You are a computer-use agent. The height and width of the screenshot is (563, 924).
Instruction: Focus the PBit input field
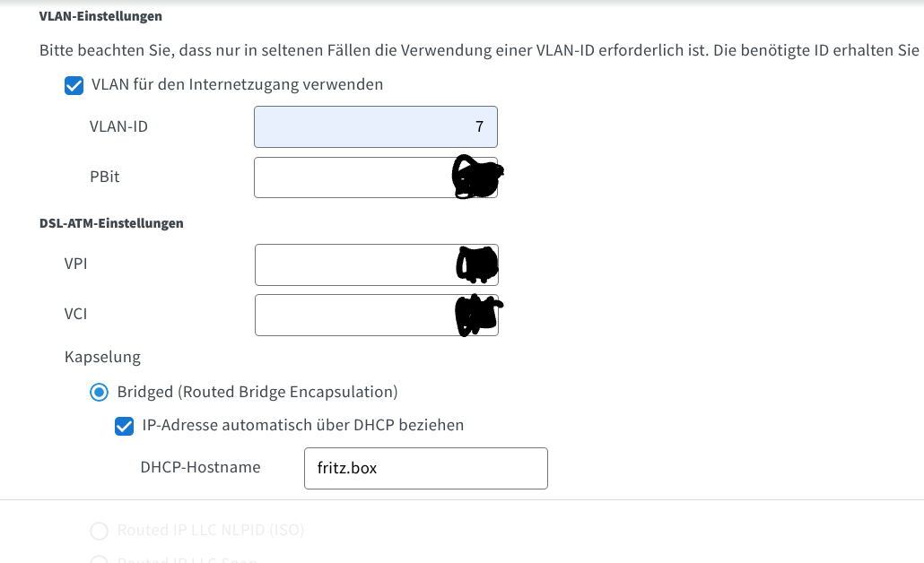click(354, 178)
